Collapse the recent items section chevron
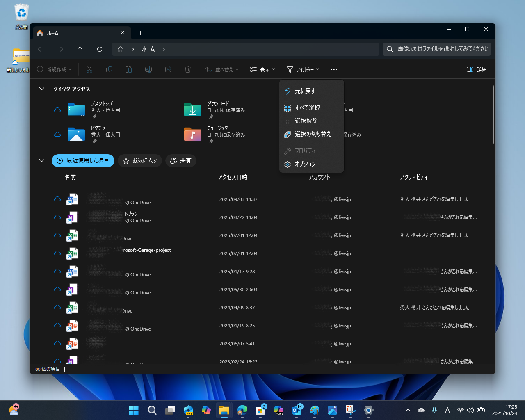The height and width of the screenshot is (420, 525). click(x=42, y=160)
